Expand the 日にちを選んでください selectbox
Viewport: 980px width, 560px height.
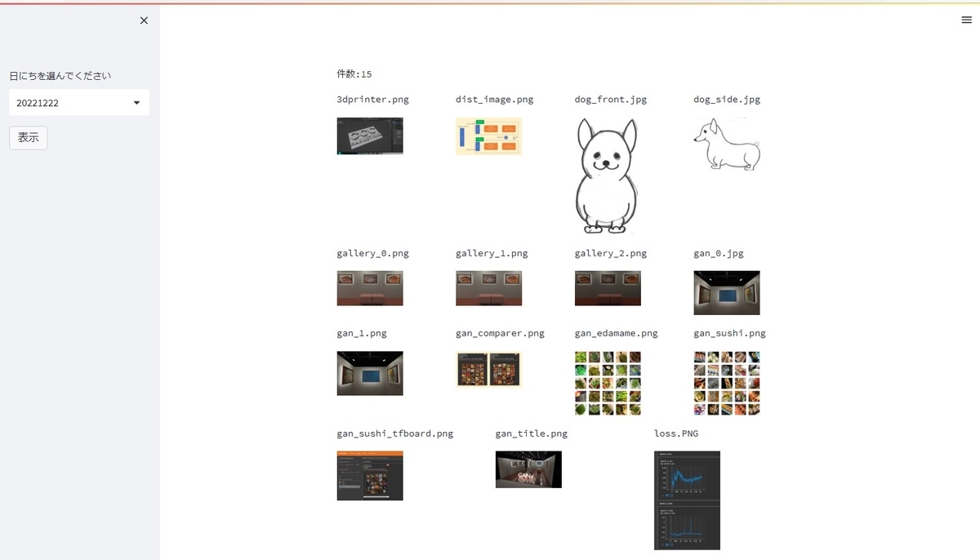(78, 102)
